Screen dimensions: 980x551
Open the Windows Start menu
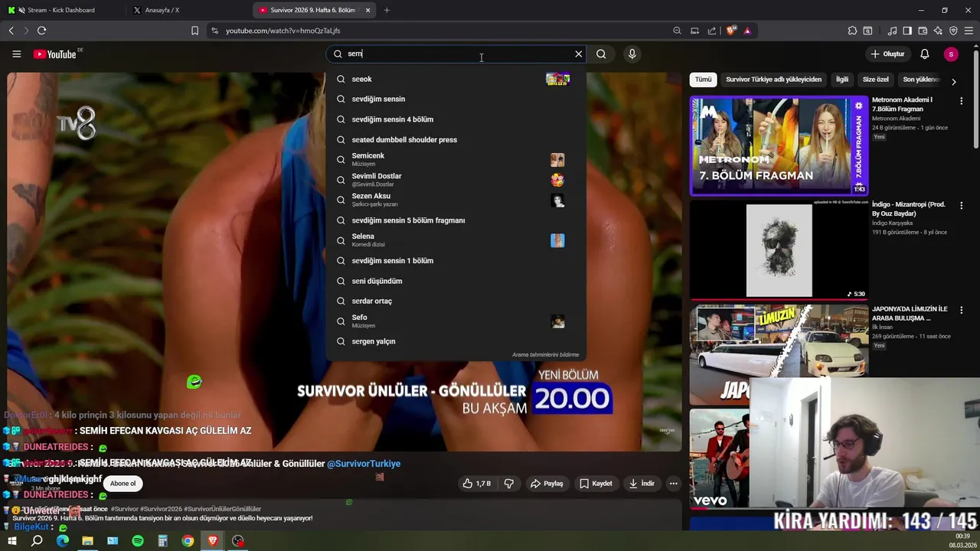[x=11, y=541]
